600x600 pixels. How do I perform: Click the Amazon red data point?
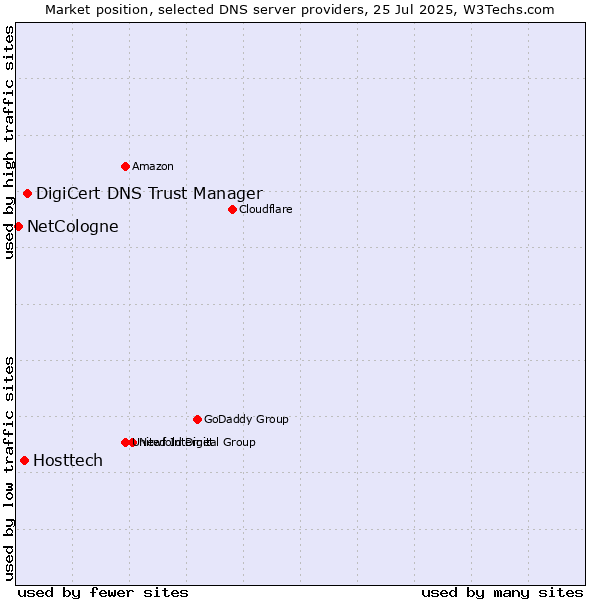click(125, 166)
